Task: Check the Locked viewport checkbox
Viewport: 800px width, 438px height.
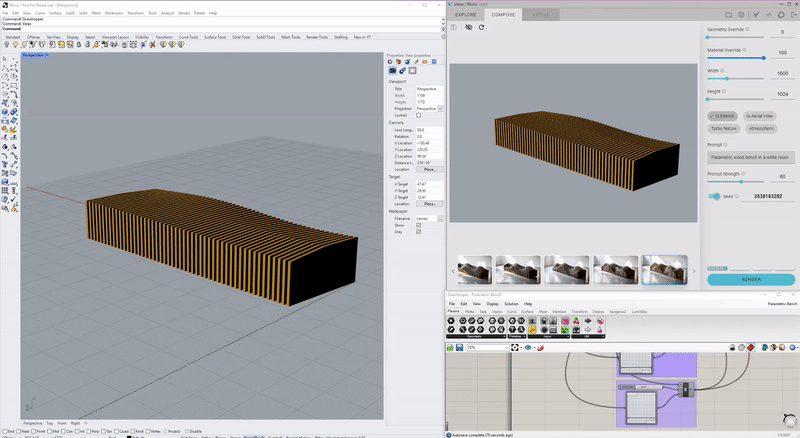Action: tap(418, 115)
